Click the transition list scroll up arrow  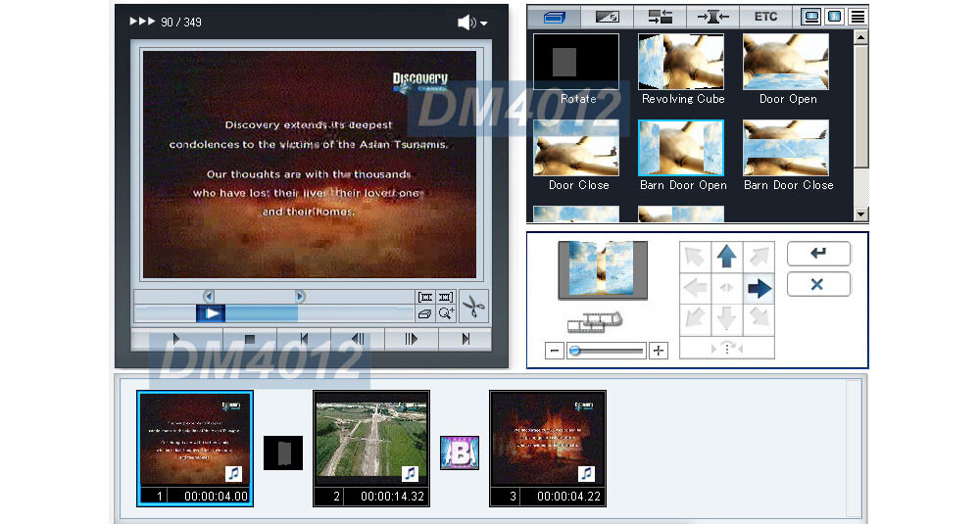[x=860, y=37]
